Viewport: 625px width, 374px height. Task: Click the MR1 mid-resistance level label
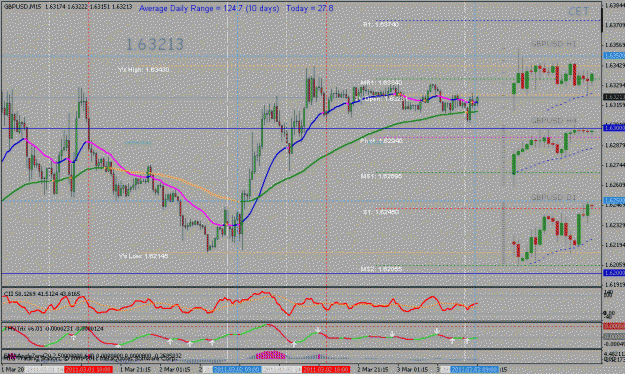(x=381, y=83)
